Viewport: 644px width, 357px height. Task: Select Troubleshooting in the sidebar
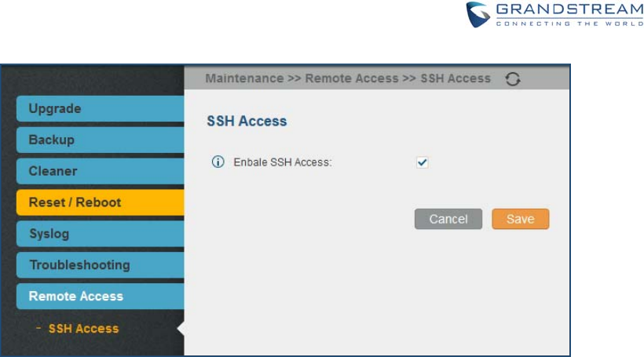click(x=101, y=265)
